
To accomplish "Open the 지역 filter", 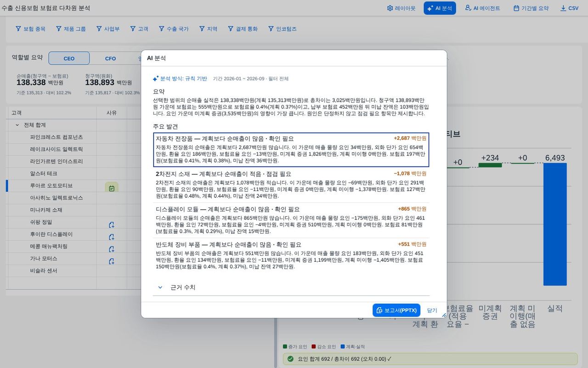I will [x=208, y=29].
